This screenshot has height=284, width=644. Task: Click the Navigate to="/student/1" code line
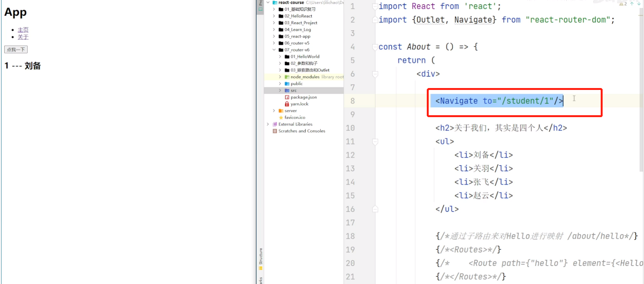tap(499, 101)
